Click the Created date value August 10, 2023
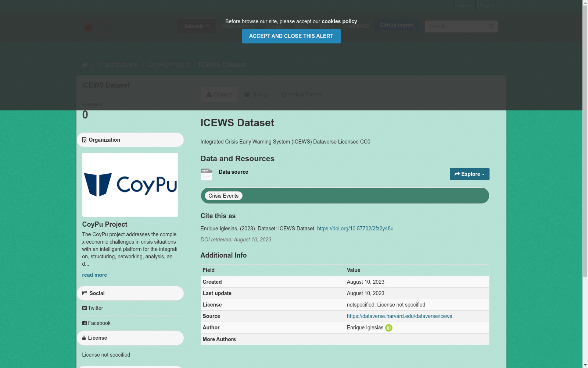 [366, 282]
